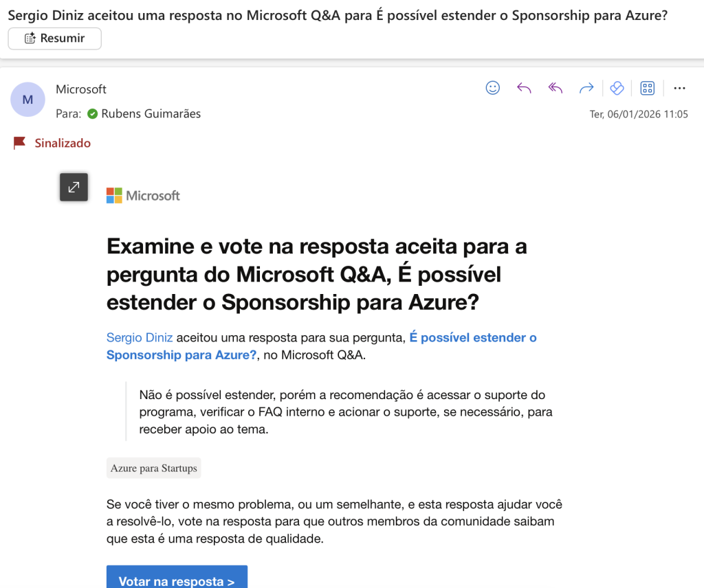Toggle the red Sinalizado flag
704x588 pixels.
click(x=20, y=143)
